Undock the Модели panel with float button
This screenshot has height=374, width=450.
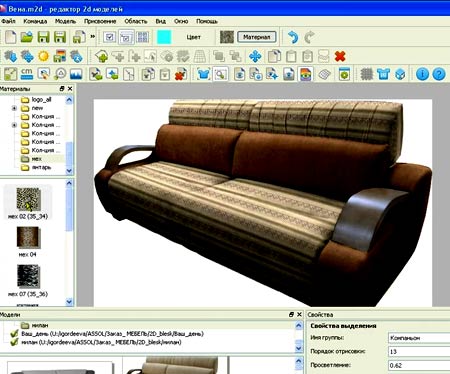pos(291,314)
